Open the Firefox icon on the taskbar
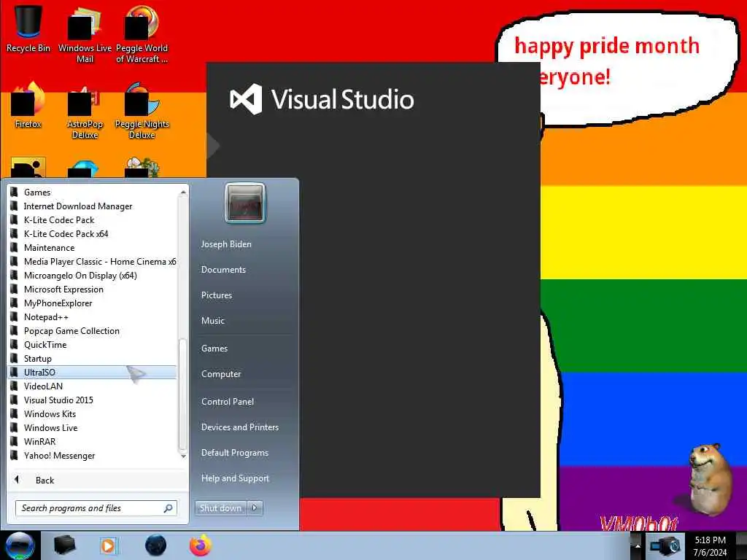 (x=201, y=545)
